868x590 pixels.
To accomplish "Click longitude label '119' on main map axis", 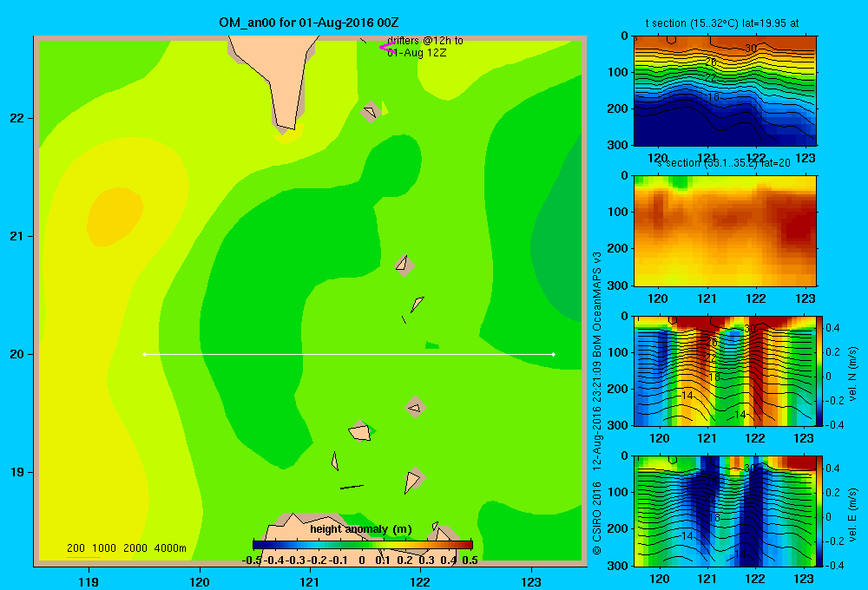I will pos(89,581).
